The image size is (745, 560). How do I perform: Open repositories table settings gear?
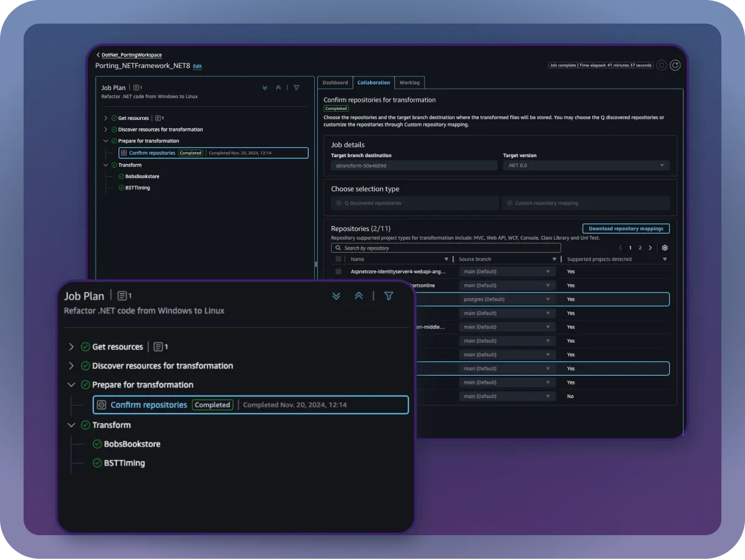665,248
